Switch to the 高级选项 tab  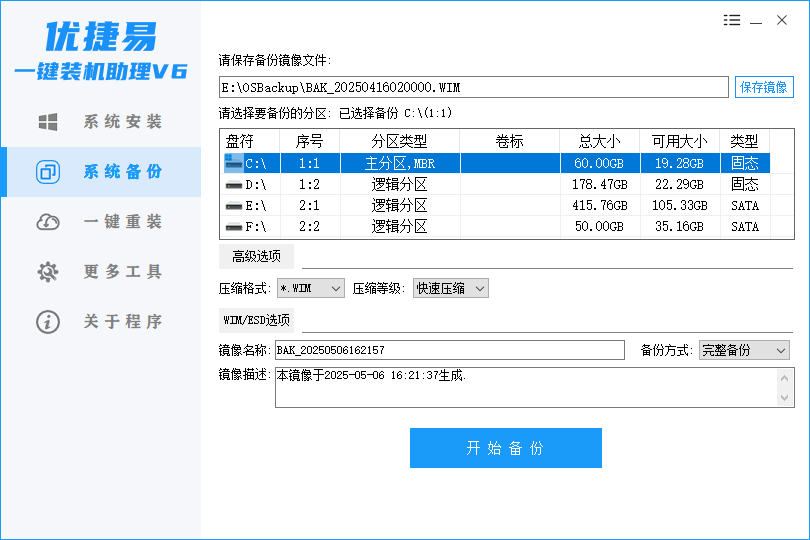(x=256, y=257)
